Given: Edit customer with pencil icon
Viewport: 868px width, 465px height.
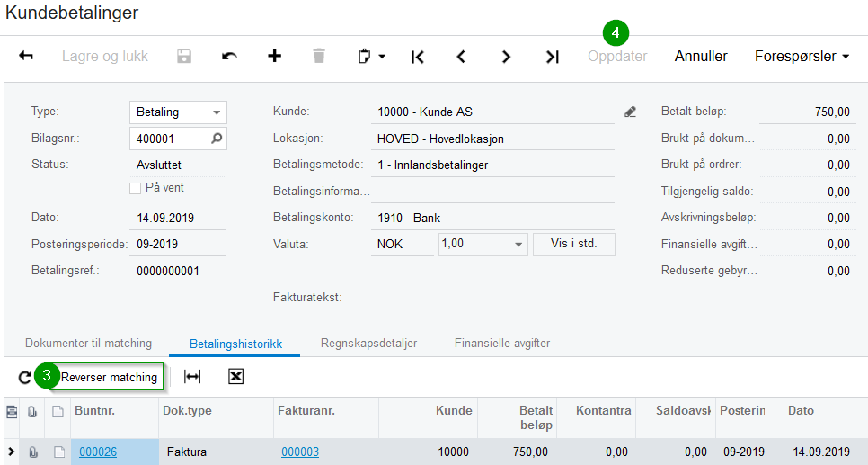Looking at the screenshot, I should click(x=630, y=112).
